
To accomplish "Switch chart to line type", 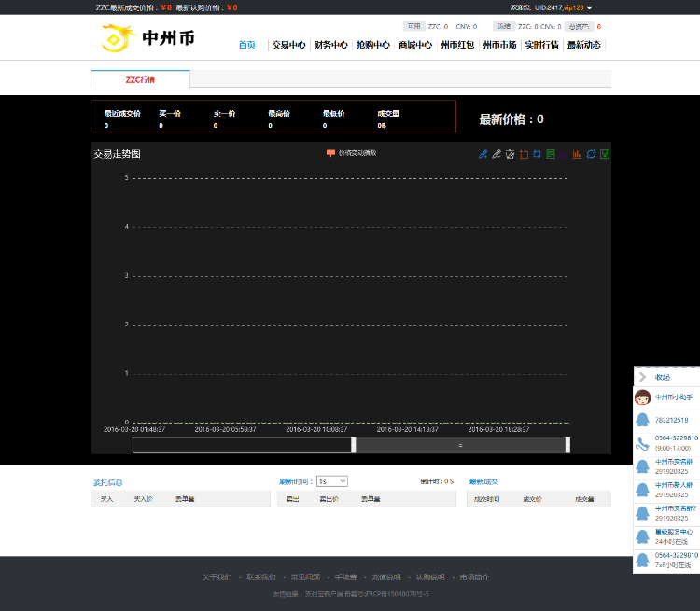I will tap(564, 154).
